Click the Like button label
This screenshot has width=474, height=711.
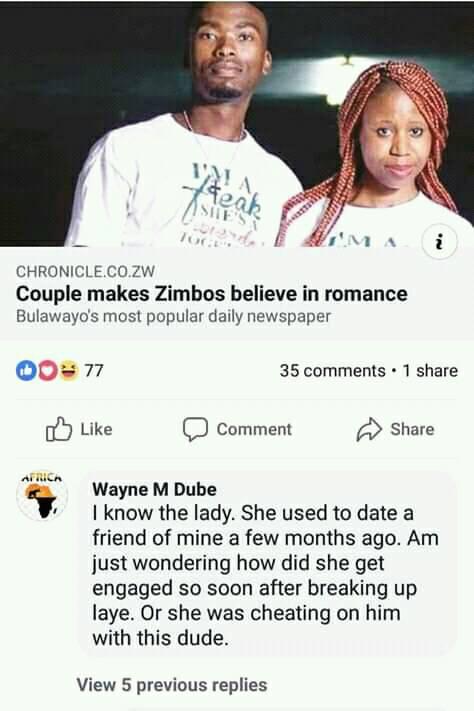tap(96, 429)
